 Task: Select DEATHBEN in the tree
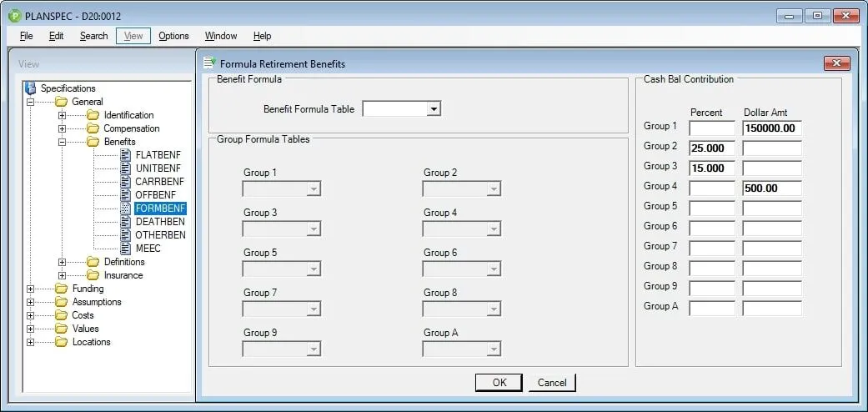[x=160, y=222]
